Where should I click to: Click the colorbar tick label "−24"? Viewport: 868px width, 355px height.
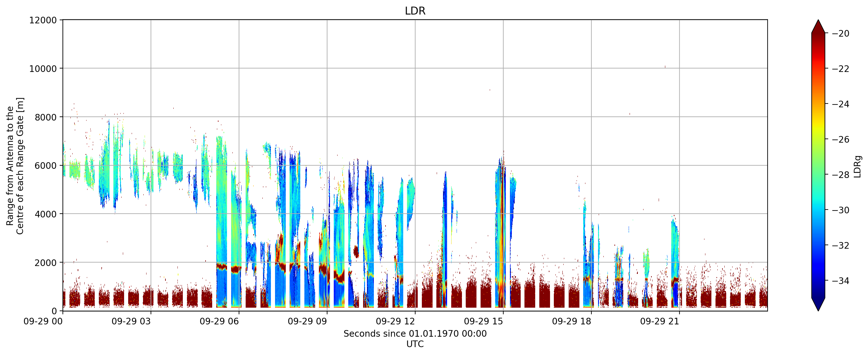click(x=840, y=104)
